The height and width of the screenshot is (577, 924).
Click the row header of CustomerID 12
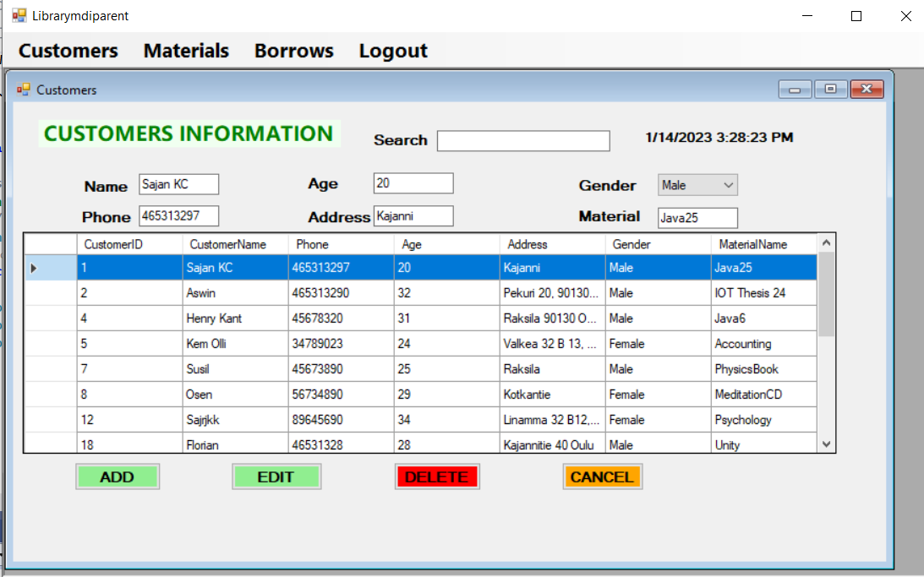(51, 419)
